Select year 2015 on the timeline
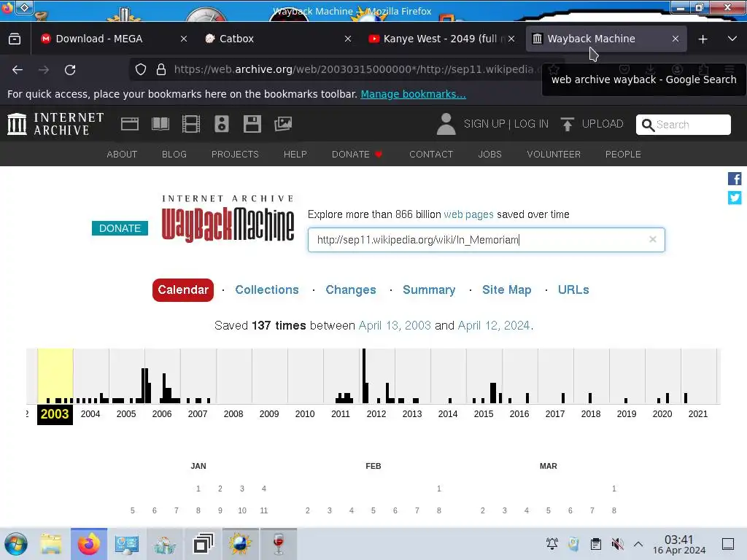The width and height of the screenshot is (747, 560). [x=484, y=414]
